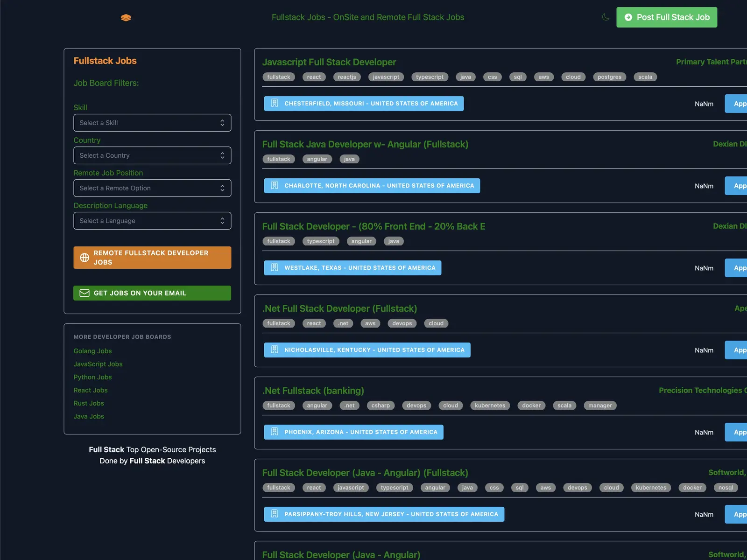This screenshot has height=560, width=747.
Task: Click the Westlake, Texas location badge
Action: click(x=352, y=268)
